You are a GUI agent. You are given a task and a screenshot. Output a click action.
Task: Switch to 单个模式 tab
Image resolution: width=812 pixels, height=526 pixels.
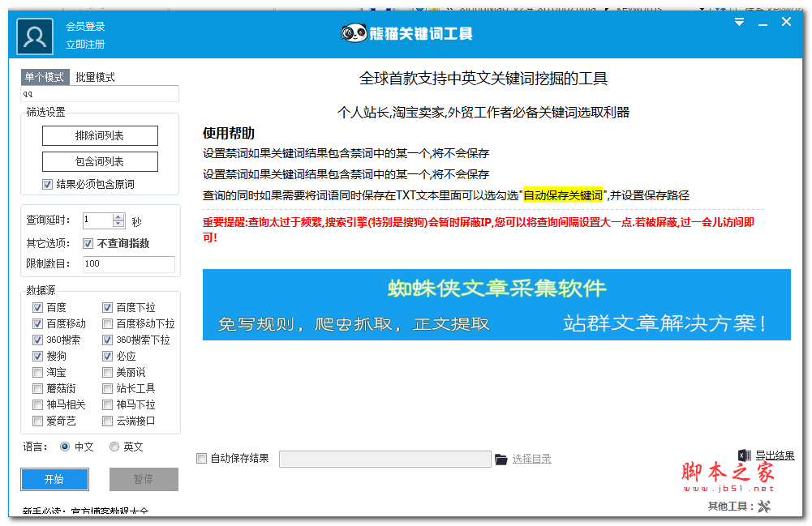tap(45, 77)
